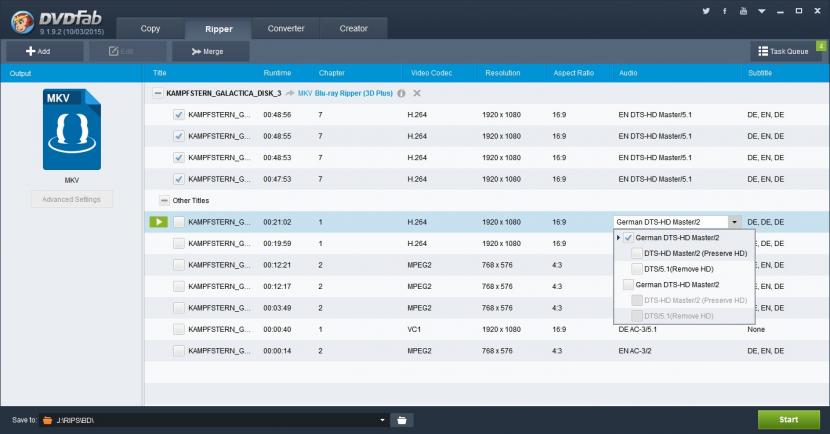Uncheck the title with runtime 00:48:53
This screenshot has height=434, width=830.
click(x=179, y=158)
